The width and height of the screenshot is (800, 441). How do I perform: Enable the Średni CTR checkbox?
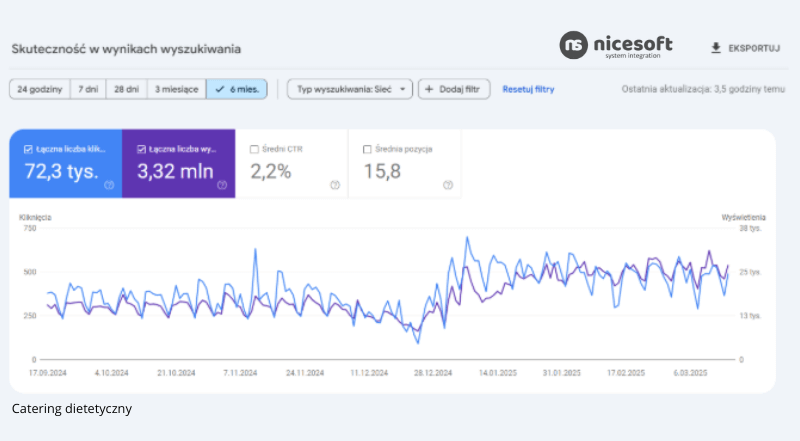254,149
